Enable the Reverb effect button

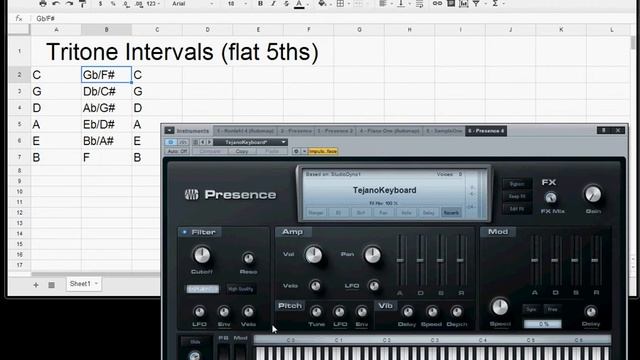point(451,213)
